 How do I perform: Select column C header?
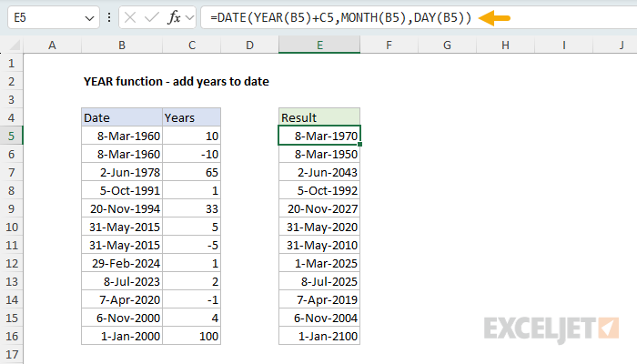tap(192, 45)
